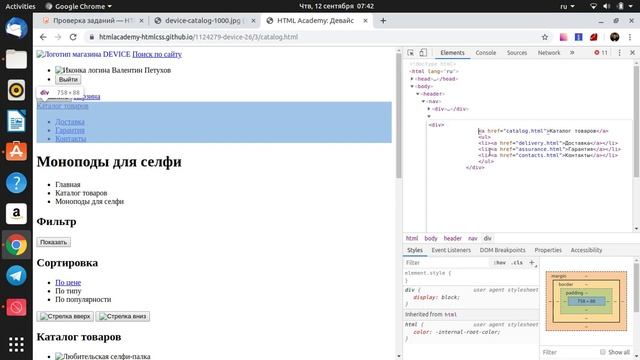The height and width of the screenshot is (360, 640).
Task: Toggle the :hov element state button
Action: tap(500, 263)
